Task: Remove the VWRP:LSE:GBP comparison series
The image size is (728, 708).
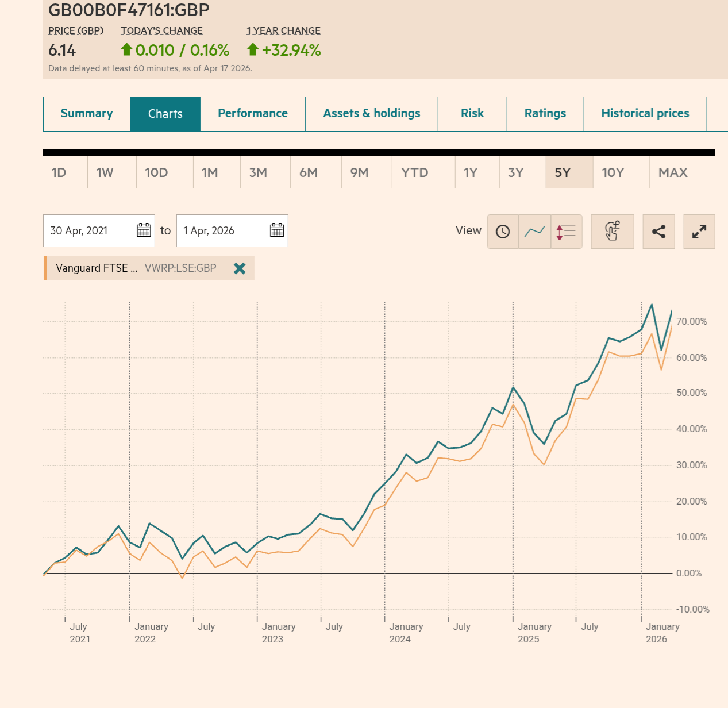Action: pyautogui.click(x=239, y=268)
